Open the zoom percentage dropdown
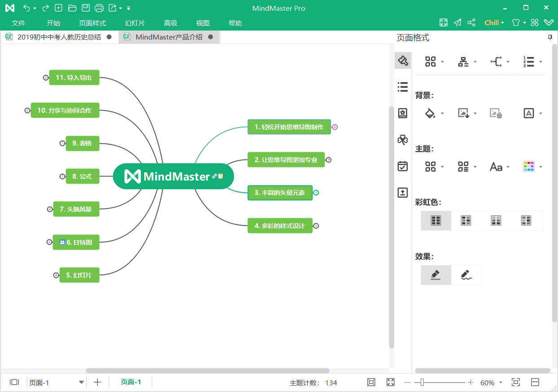The height and width of the screenshot is (392, 558). coord(501,383)
